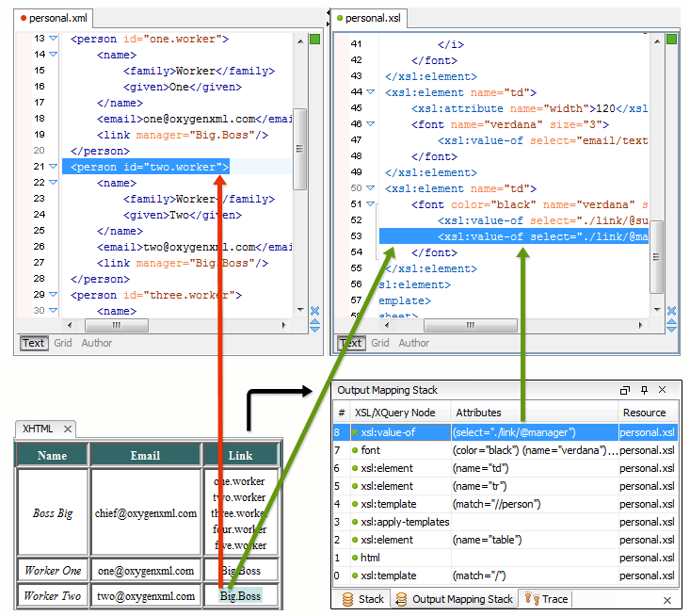This screenshot has width=690, height=616.
Task: Open the Stack tab with the coin-stack icon
Action: (362, 599)
